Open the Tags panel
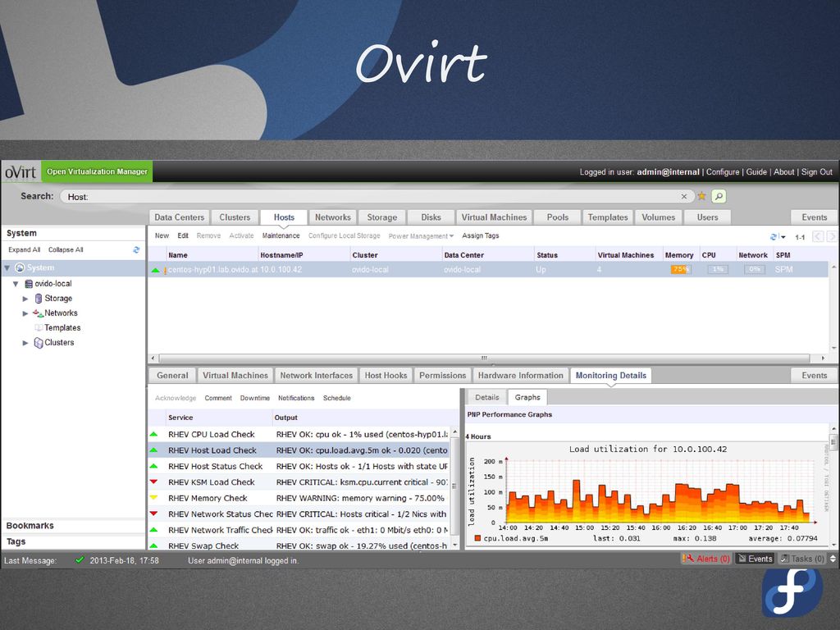The width and height of the screenshot is (840, 630). 73,541
